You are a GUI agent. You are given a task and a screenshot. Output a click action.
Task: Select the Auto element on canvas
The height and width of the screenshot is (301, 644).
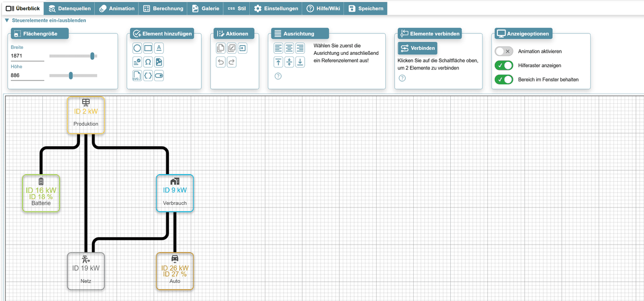(175, 271)
